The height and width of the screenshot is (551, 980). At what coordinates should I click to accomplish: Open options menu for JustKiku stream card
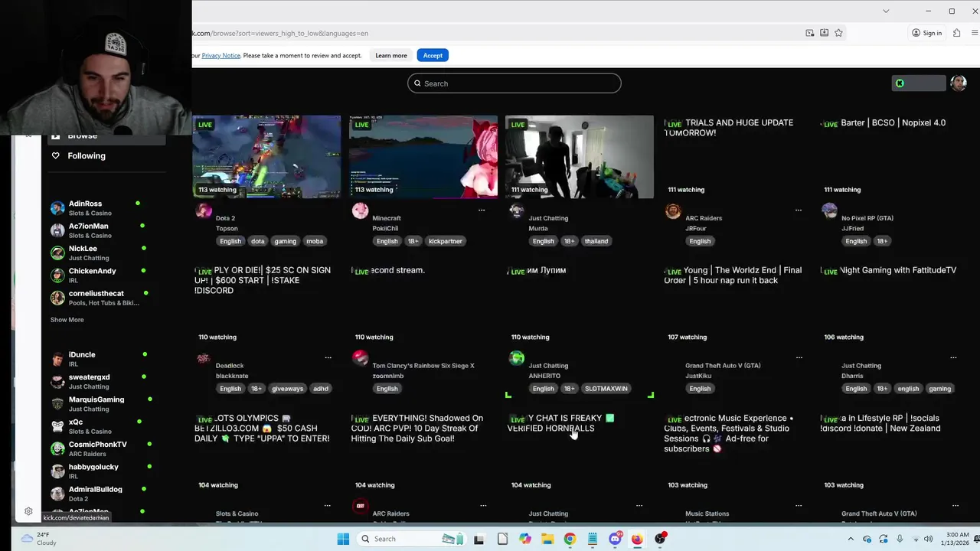coord(799,357)
